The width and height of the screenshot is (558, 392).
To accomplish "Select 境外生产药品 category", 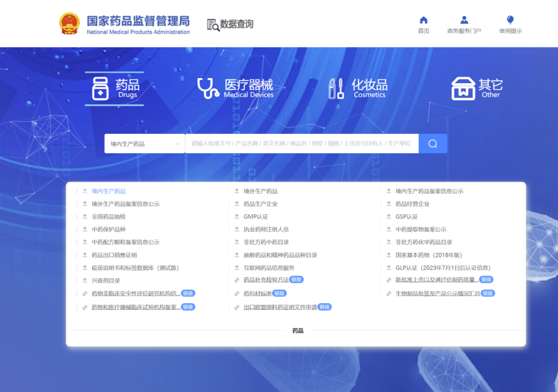I will (x=260, y=192).
